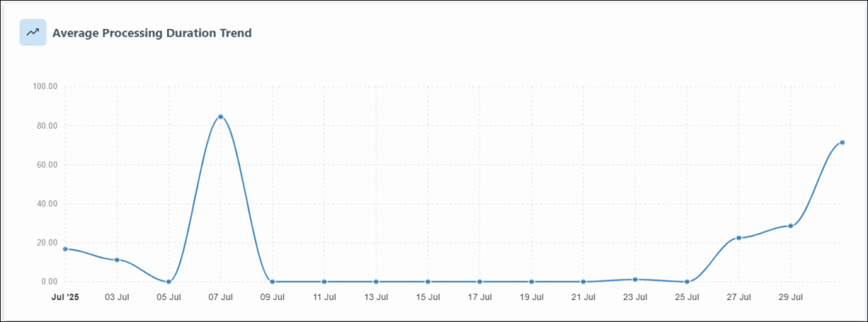868x322 pixels.
Task: Click the trend arrow icon beside title
Action: click(x=33, y=32)
